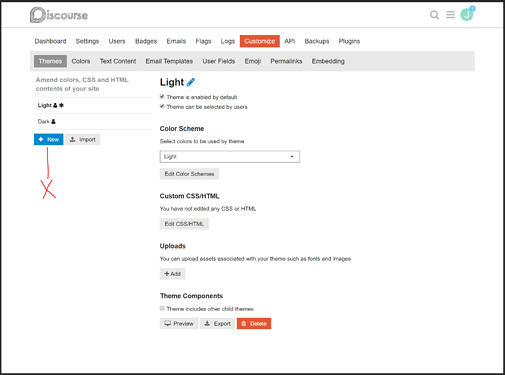Screen dimensions: 505x375
Task: Select the Light theme in list
Action: click(x=93, y=105)
